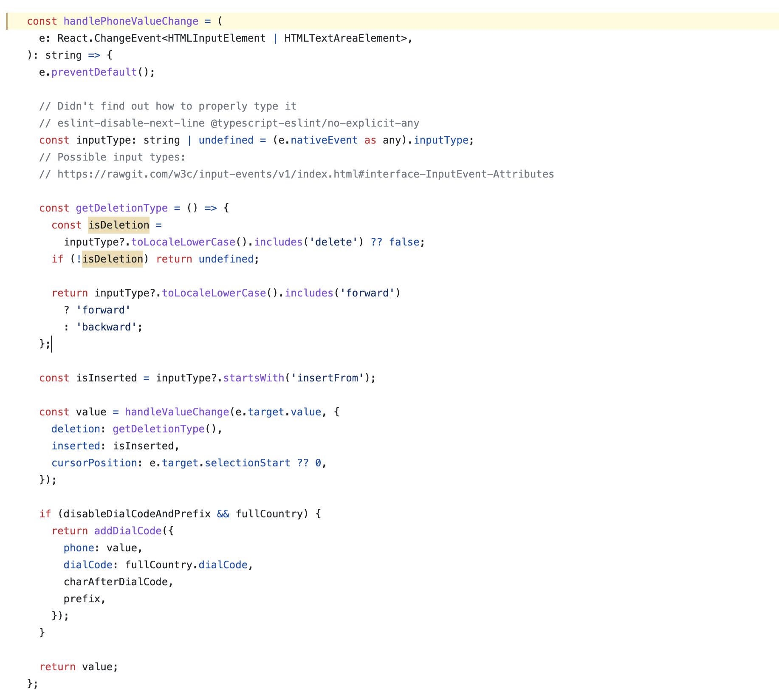Click the cursorPosition property key

[x=93, y=463]
